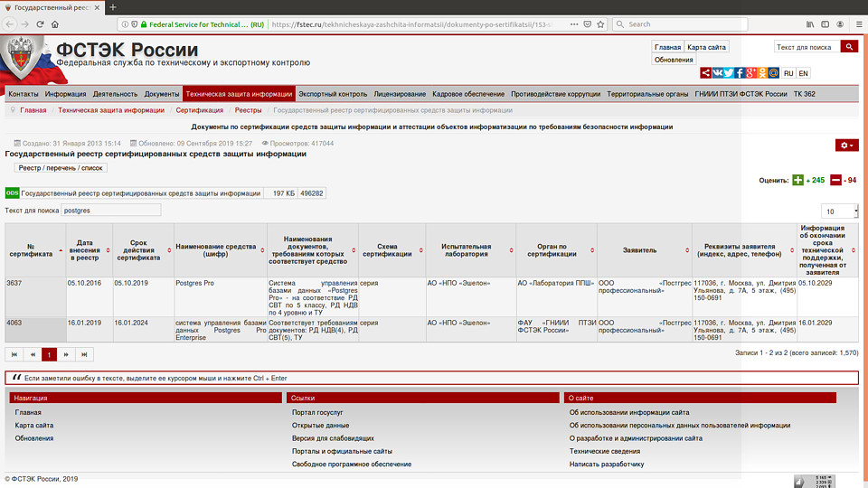This screenshot has width=868, height=488.
Task: Switch site language to EN
Action: [x=803, y=73]
